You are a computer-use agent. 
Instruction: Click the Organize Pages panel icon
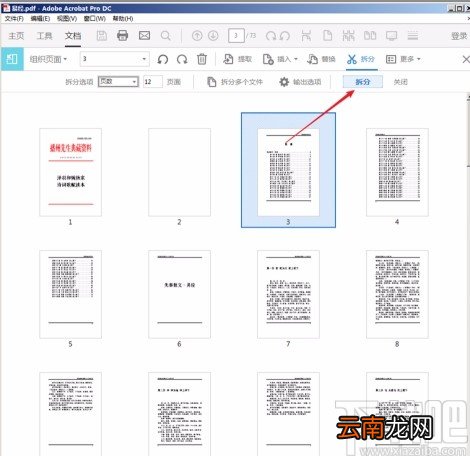pyautogui.click(x=12, y=59)
